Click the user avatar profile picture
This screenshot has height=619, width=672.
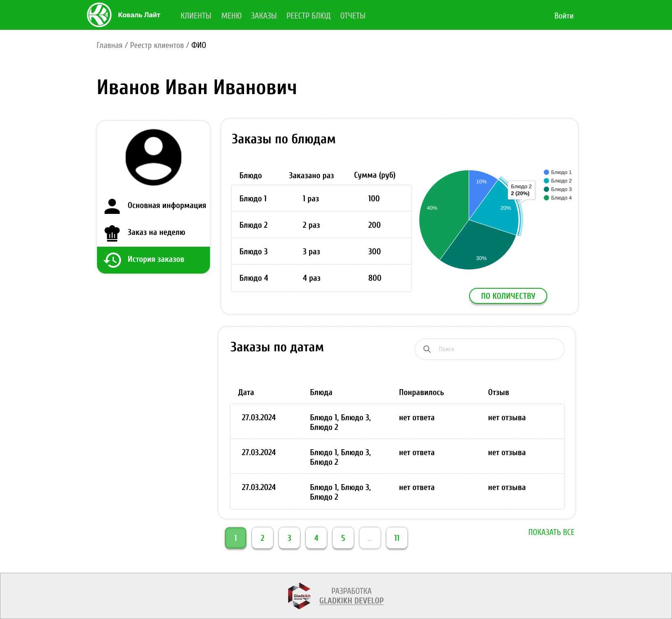pyautogui.click(x=154, y=157)
